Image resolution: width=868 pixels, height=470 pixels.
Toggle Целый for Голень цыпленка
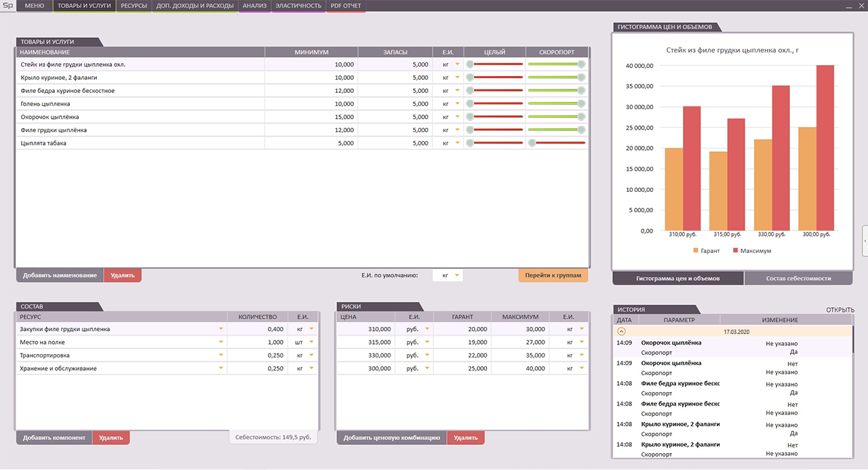[470, 104]
